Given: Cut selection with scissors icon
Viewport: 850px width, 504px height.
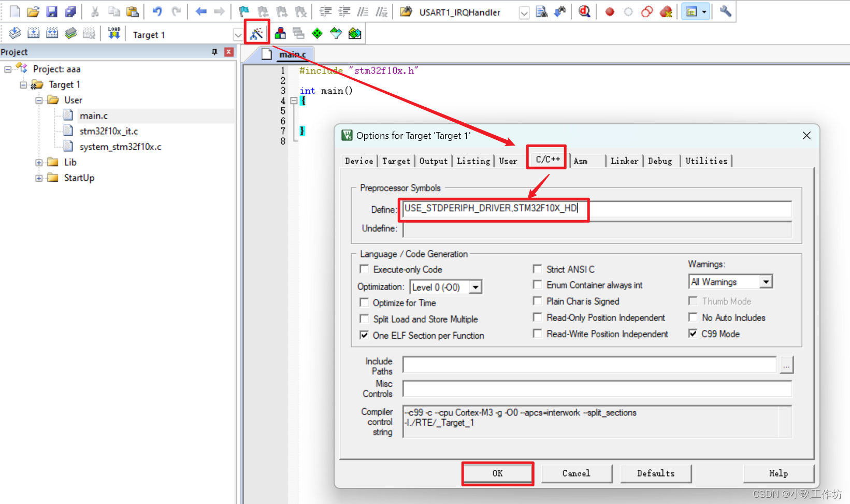Looking at the screenshot, I should 95,11.
